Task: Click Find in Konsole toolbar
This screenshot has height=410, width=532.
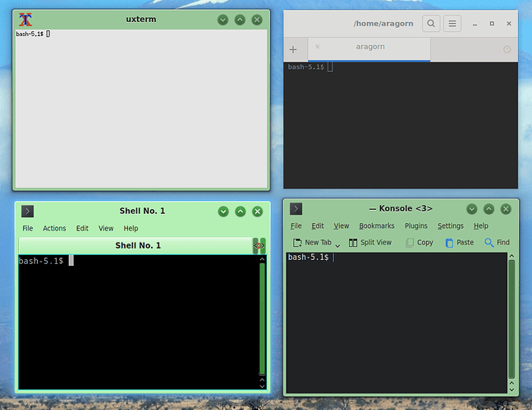Action: (x=497, y=243)
